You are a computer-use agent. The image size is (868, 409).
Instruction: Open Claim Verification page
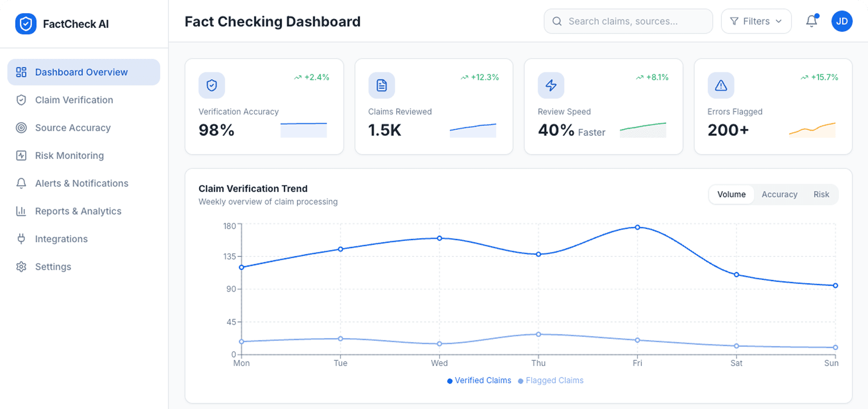point(84,100)
